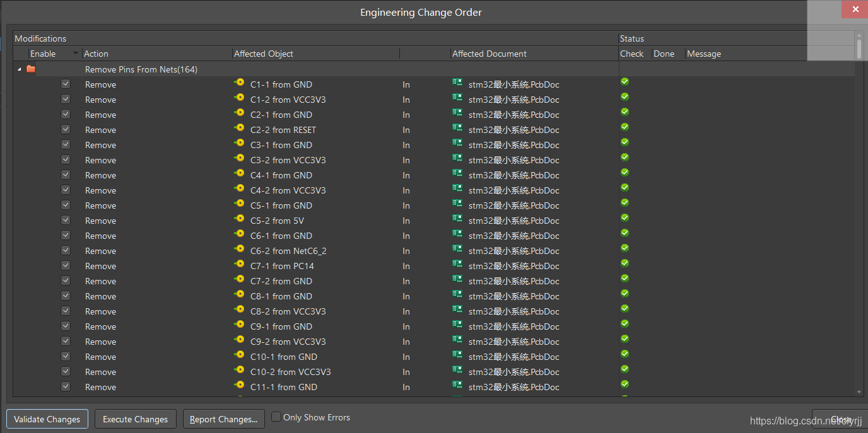Disable the change for C8-2 from VCC3V3
Image resolution: width=868 pixels, height=433 pixels.
point(66,311)
